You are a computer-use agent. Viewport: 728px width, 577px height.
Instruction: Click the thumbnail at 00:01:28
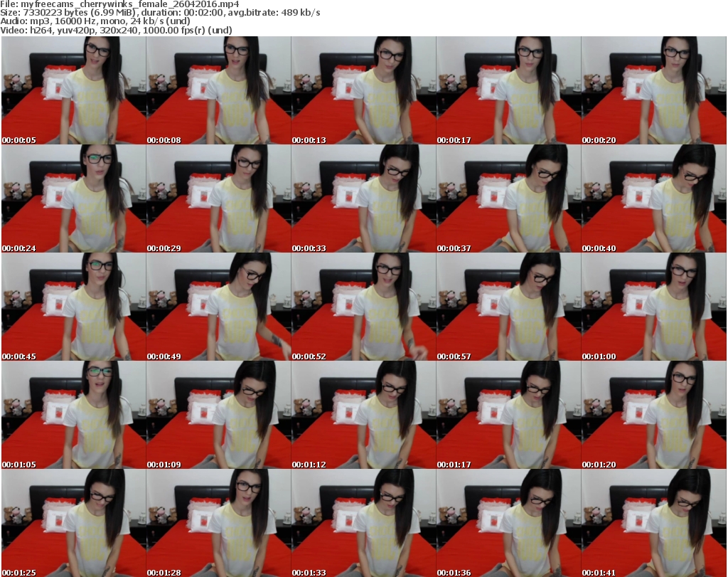[219, 523]
